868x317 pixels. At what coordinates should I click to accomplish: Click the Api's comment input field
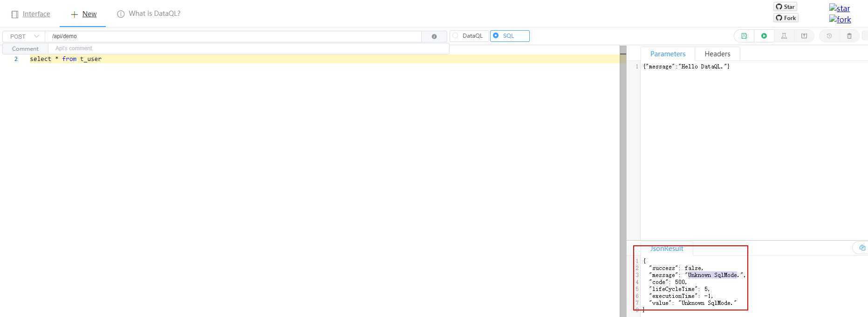tap(248, 48)
